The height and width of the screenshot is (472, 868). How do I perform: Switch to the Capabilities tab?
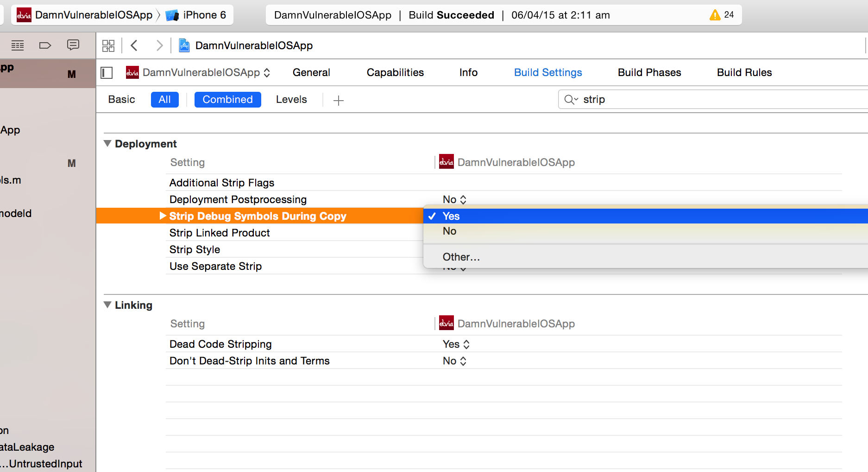pyautogui.click(x=395, y=73)
